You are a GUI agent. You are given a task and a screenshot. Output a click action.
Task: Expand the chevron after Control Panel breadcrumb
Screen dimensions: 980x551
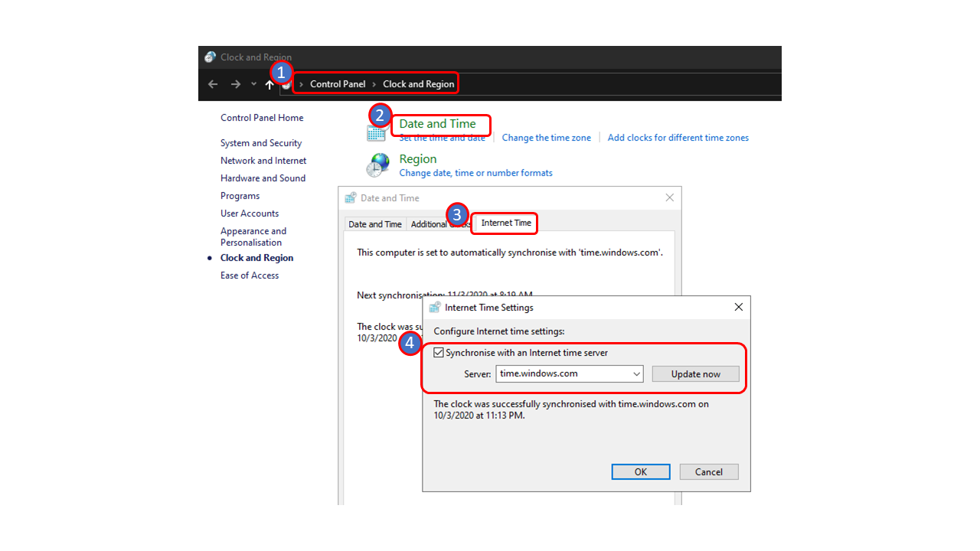pyautogui.click(x=374, y=84)
